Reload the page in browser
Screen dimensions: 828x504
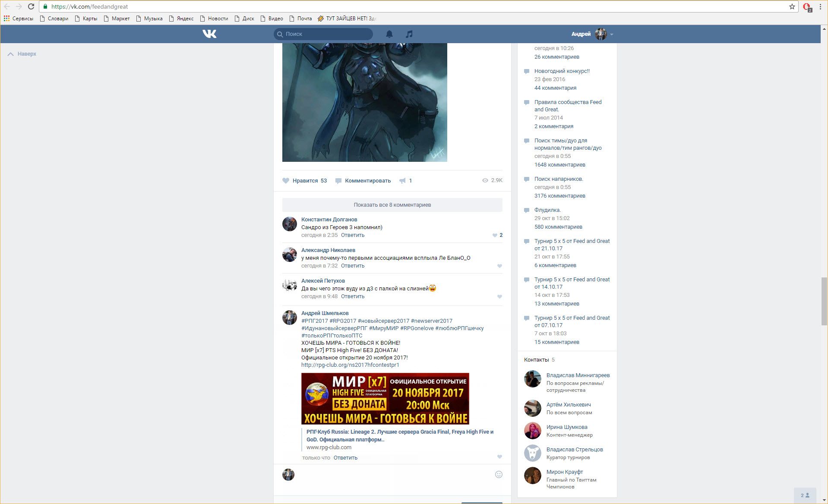[x=31, y=6]
